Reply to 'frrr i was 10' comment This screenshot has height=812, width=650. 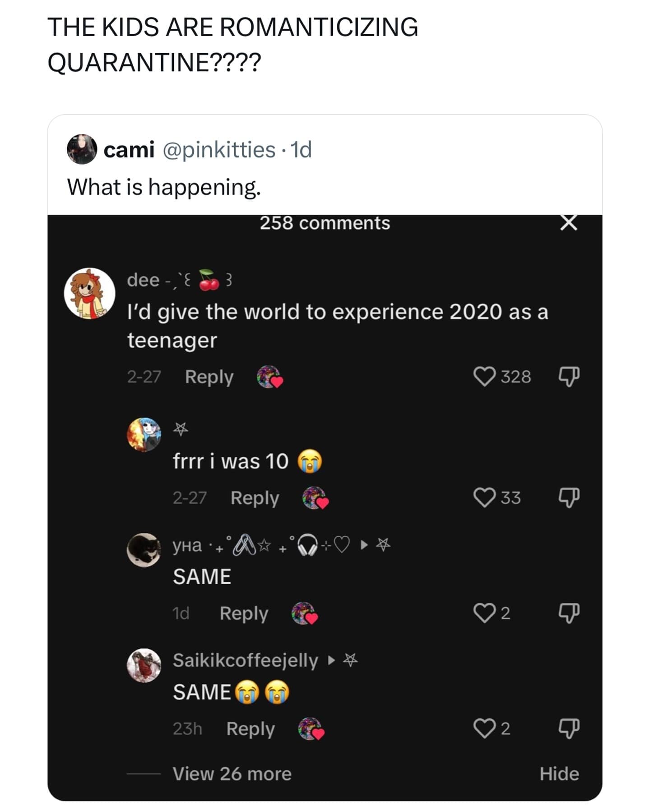(x=255, y=498)
